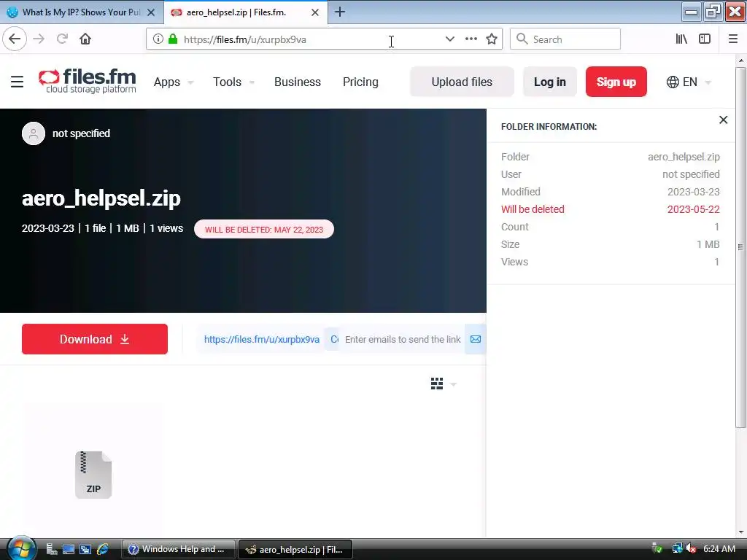Switch to Windows Help and Support window
This screenshot has width=747, height=560.
pos(179,549)
